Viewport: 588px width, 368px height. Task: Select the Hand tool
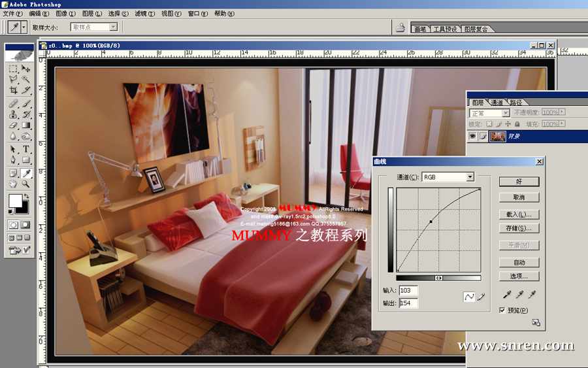(14, 184)
